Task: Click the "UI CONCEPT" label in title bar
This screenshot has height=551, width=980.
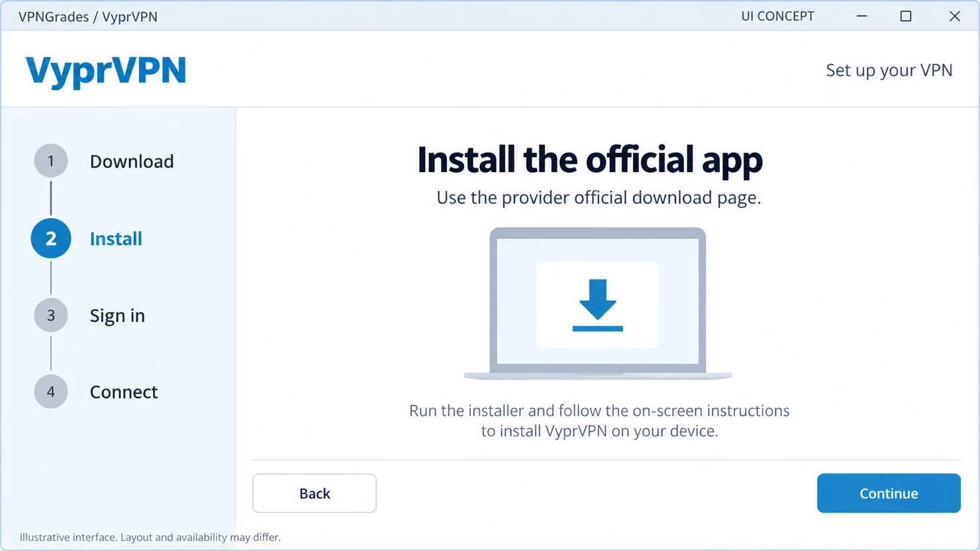Action: [777, 16]
